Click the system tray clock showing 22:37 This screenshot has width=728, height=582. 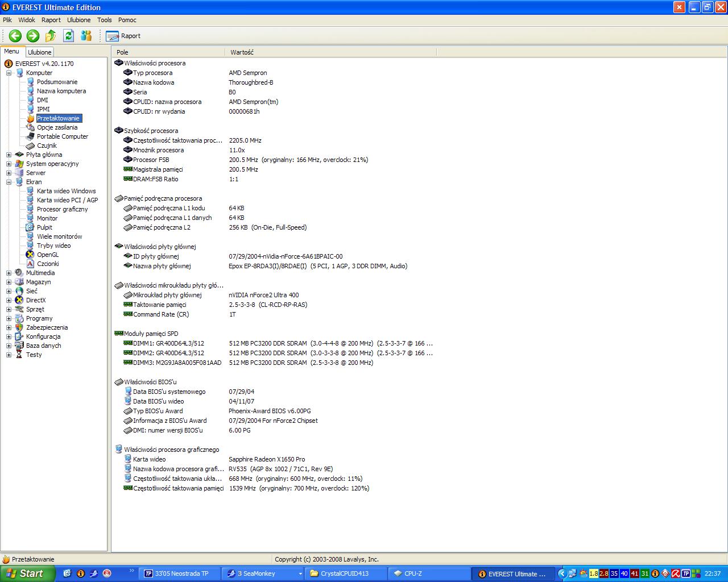pos(713,573)
